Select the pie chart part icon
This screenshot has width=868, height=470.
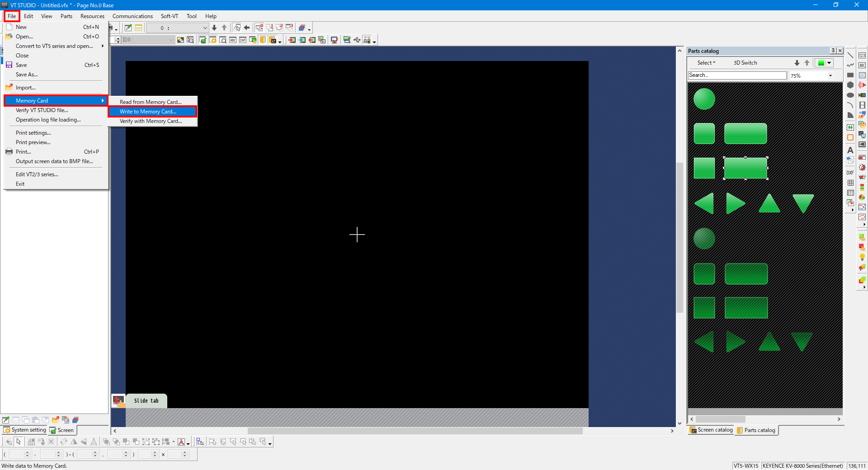click(862, 197)
